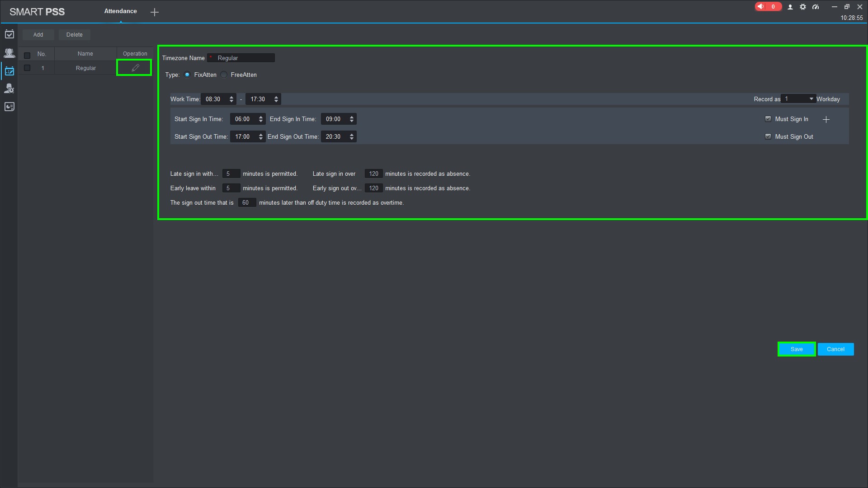
Task: Click the Timezone Name input field
Action: pos(244,58)
